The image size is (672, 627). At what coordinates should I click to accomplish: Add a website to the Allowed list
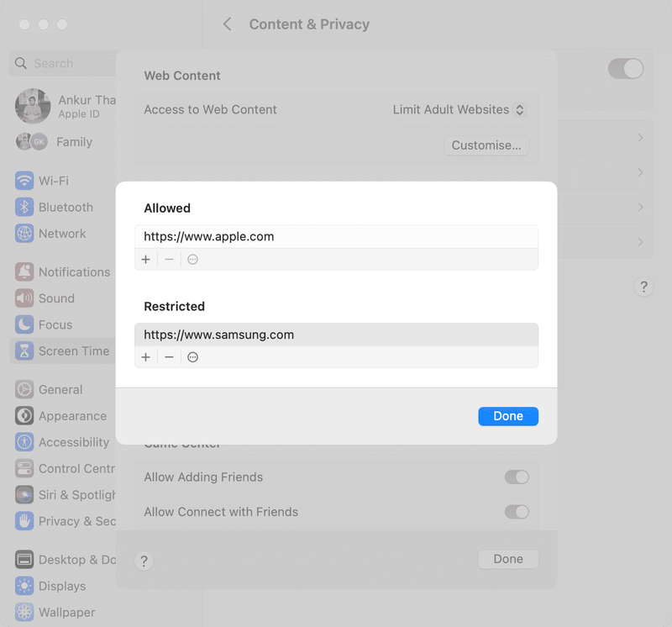[145, 260]
